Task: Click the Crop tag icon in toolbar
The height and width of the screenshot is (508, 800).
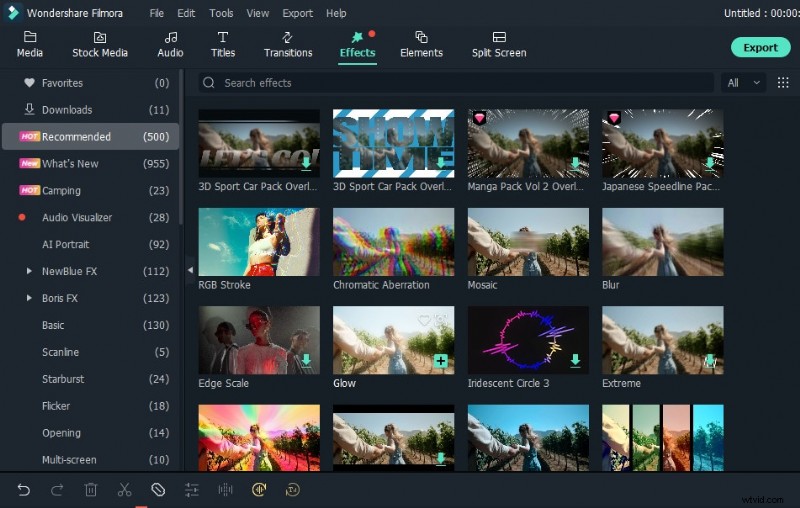Action: coord(158,490)
